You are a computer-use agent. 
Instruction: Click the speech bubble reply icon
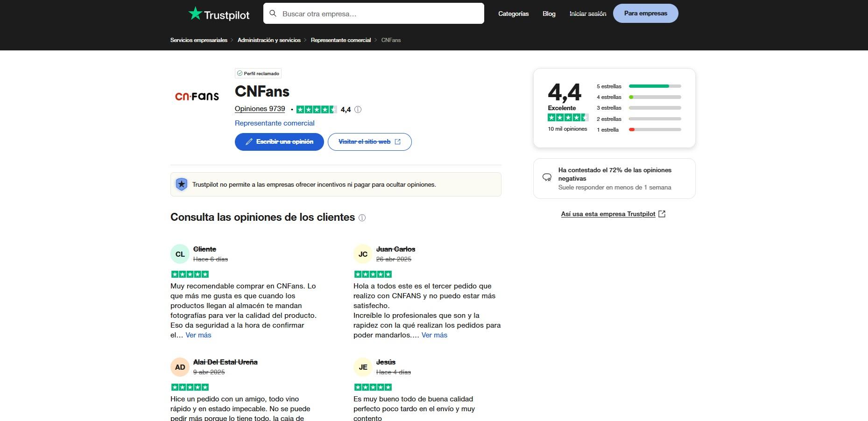[x=547, y=177]
